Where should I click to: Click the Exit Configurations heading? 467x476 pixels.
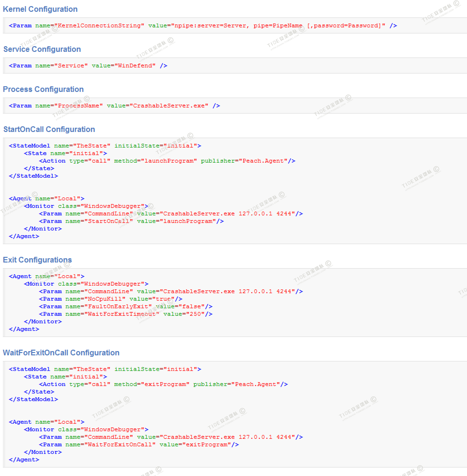(x=37, y=260)
